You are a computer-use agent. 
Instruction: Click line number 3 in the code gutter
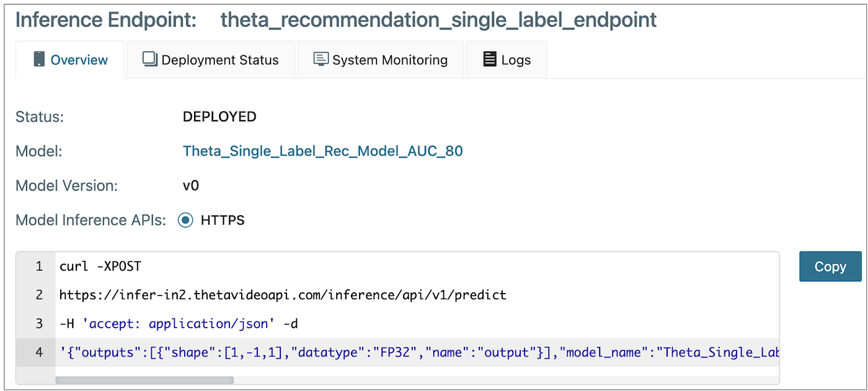39,323
